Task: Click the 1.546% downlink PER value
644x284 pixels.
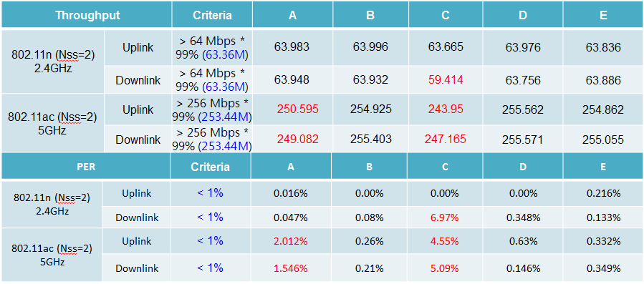Action: coord(291,269)
